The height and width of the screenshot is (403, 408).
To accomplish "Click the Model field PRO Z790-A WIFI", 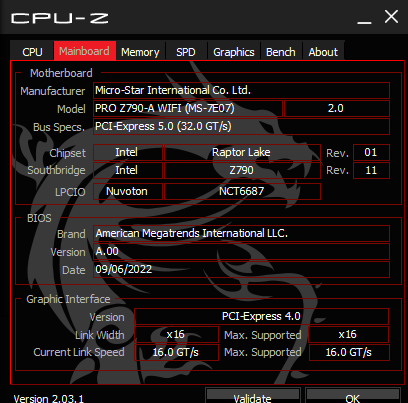I will pyautogui.click(x=188, y=108).
